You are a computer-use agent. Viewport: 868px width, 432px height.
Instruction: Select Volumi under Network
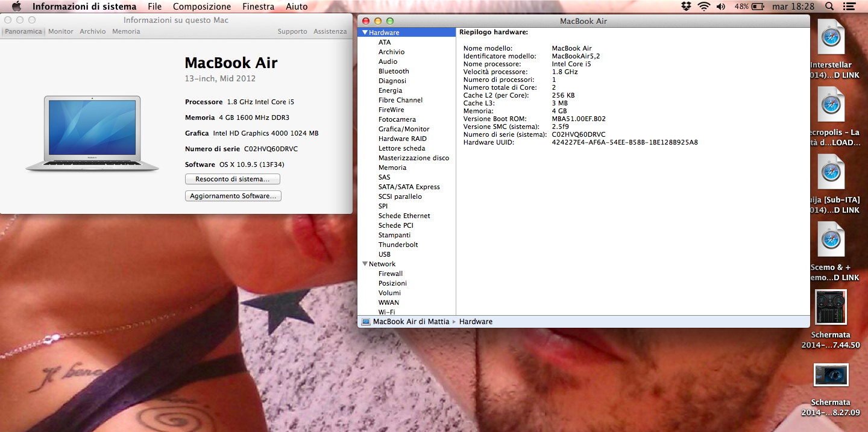(x=389, y=293)
